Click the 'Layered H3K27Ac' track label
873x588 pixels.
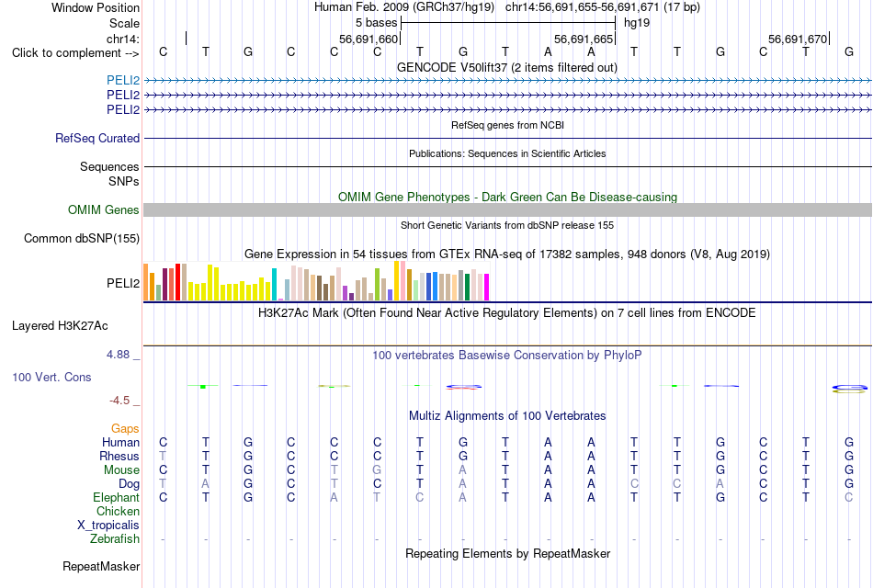pyautogui.click(x=60, y=326)
